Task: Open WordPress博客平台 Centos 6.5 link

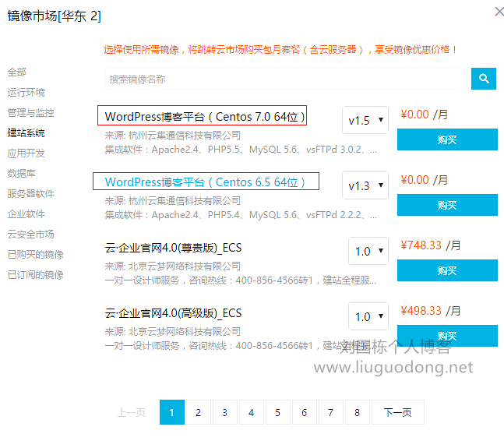Action: pyautogui.click(x=205, y=182)
